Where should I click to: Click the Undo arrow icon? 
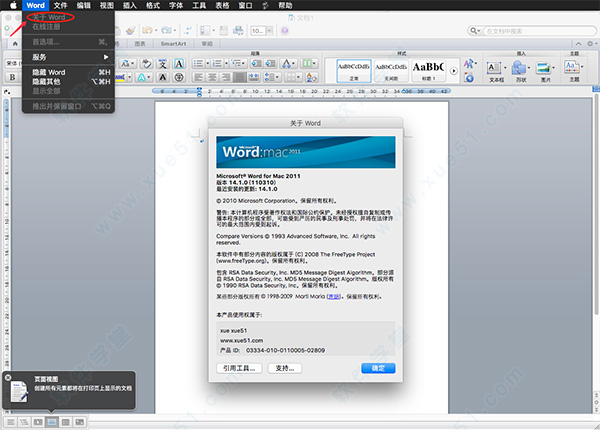click(x=148, y=31)
